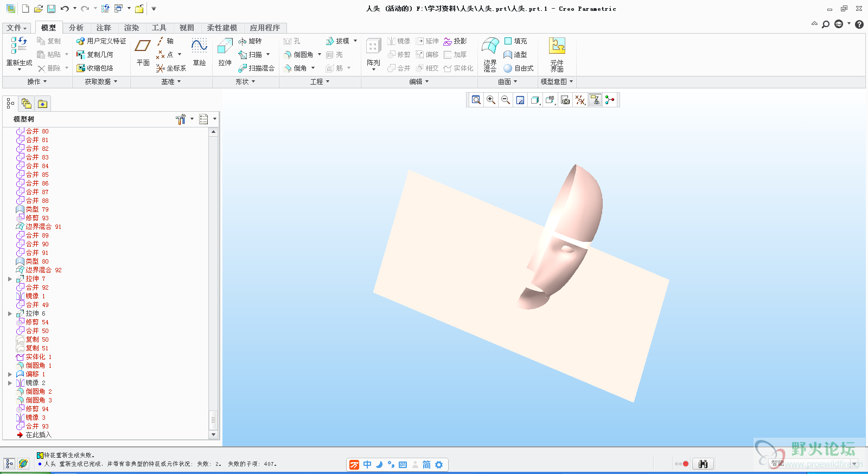The image size is (868, 474).
Task: Open the Boundary Blend (边界混合) tool
Action: coord(490,54)
